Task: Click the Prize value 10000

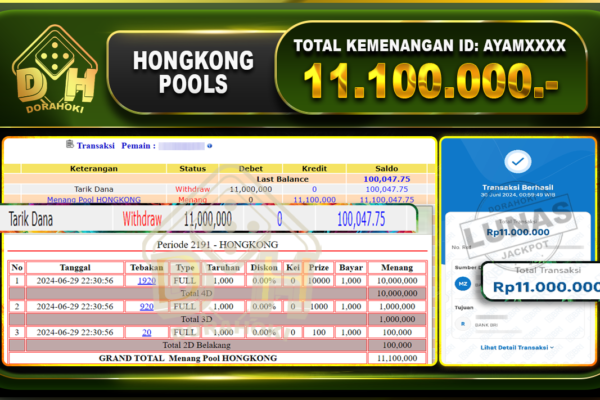Action: tap(319, 281)
